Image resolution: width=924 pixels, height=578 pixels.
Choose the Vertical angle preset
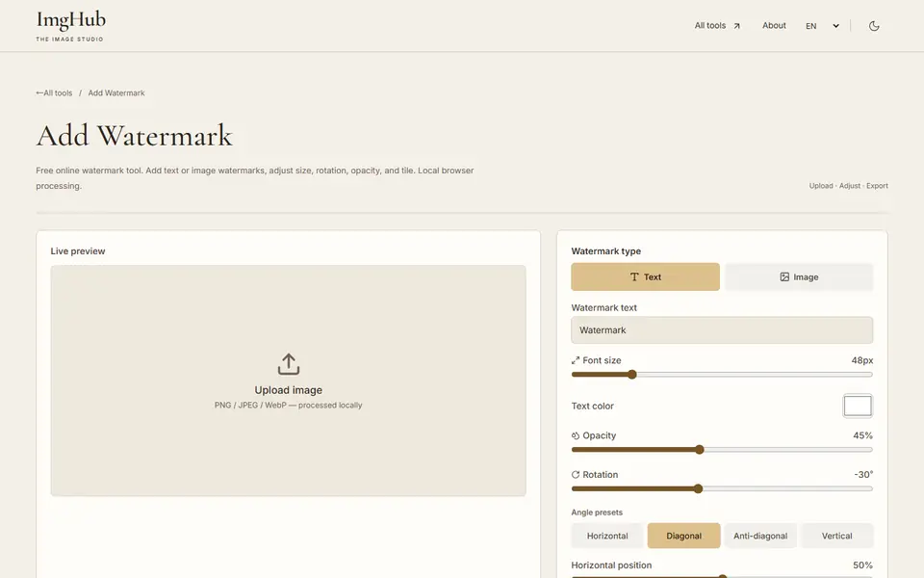[836, 536]
